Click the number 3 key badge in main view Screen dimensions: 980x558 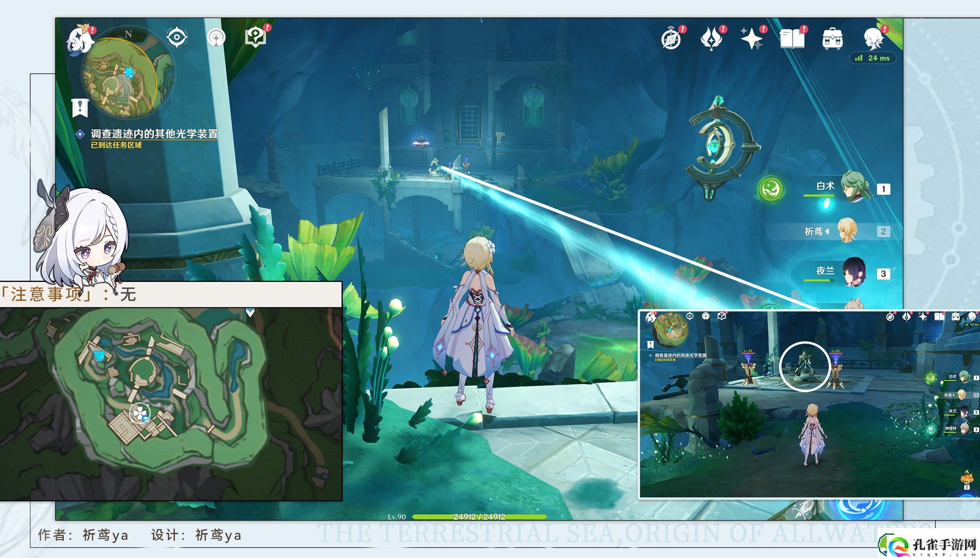(883, 274)
